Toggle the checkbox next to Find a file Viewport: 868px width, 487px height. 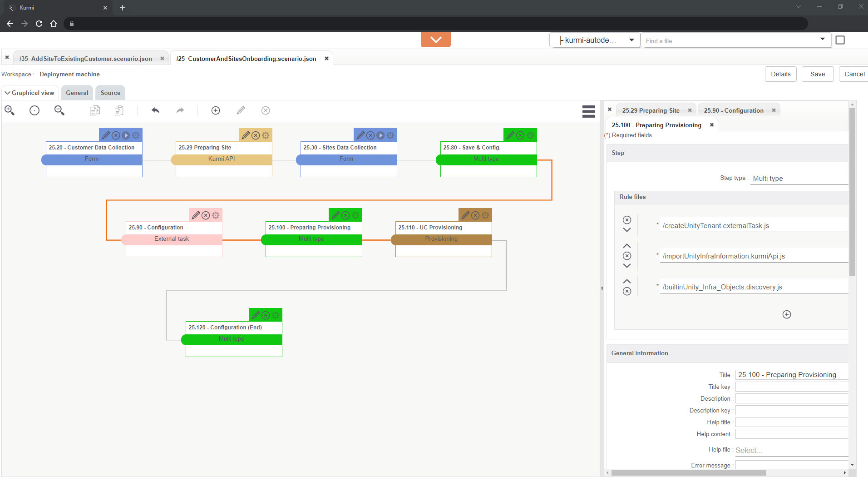[840, 40]
